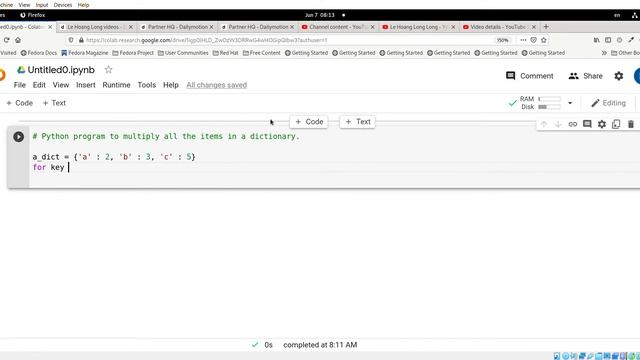This screenshot has height=360, width=640.
Task: Open the Runtime menu
Action: click(x=116, y=85)
